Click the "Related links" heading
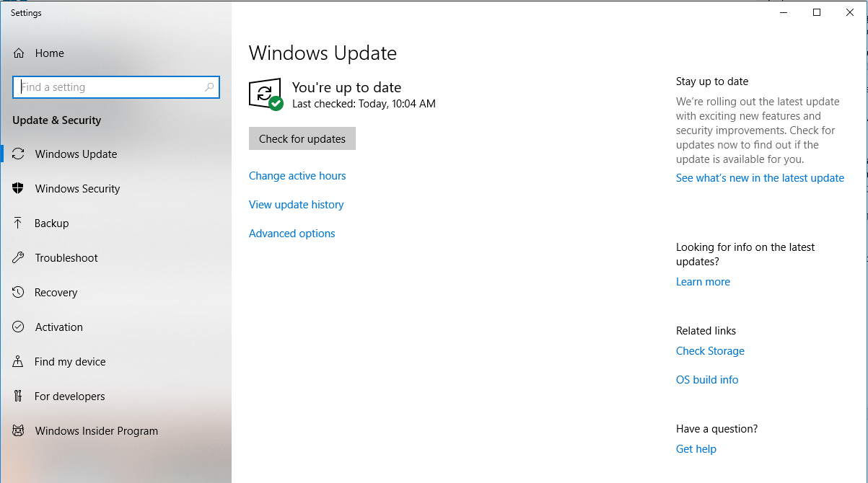The image size is (868, 483). pos(706,331)
